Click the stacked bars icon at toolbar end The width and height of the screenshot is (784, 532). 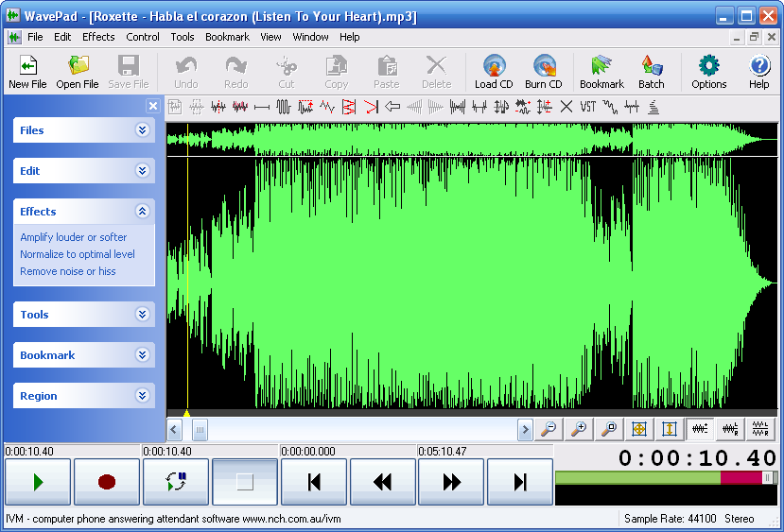(x=653, y=107)
